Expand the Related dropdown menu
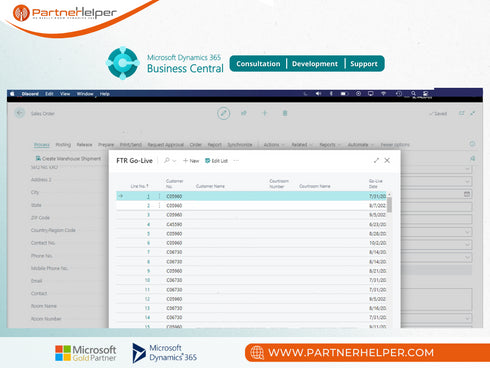This screenshot has height=368, width=490. point(302,145)
